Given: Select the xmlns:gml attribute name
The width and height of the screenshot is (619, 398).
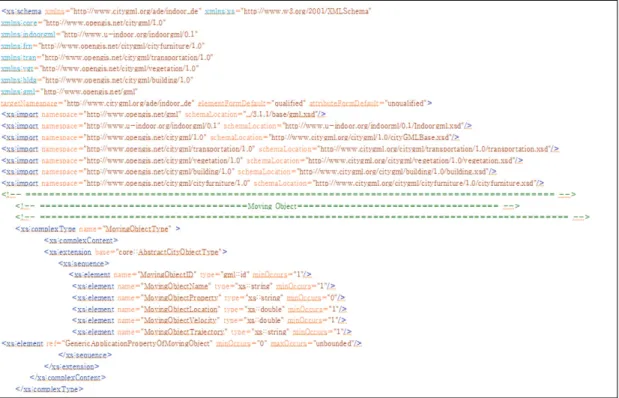Looking at the screenshot, I should click(x=18, y=92).
